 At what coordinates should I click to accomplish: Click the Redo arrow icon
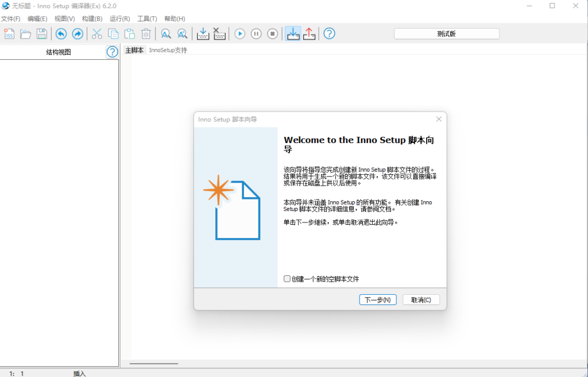(77, 33)
